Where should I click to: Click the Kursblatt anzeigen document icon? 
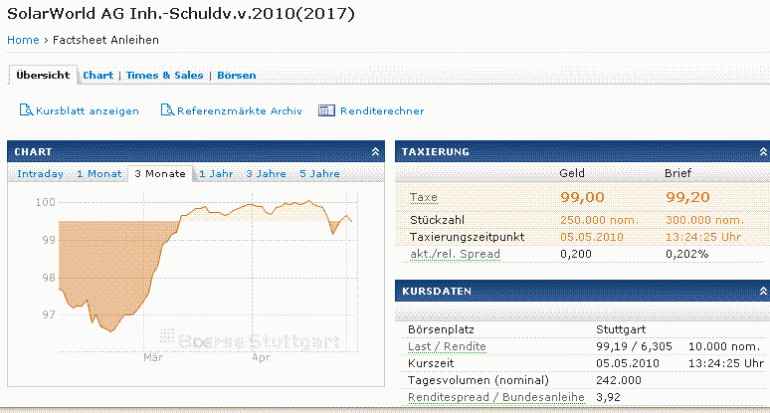[26, 110]
